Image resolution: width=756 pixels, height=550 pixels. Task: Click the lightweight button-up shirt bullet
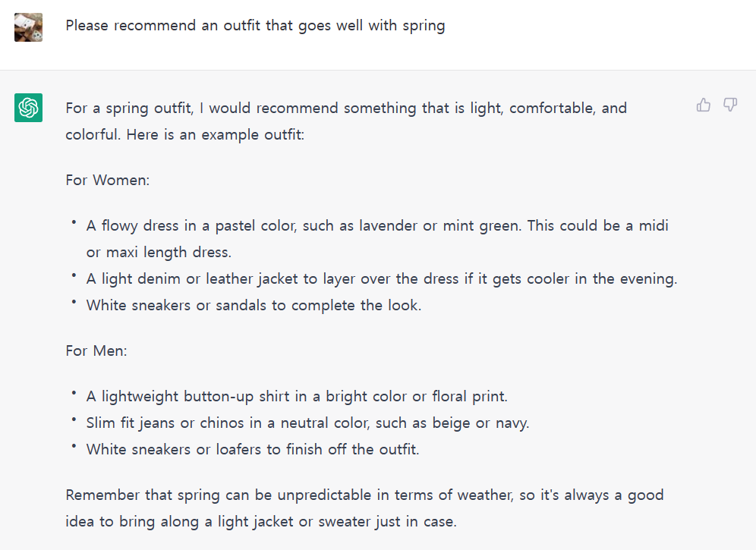297,396
